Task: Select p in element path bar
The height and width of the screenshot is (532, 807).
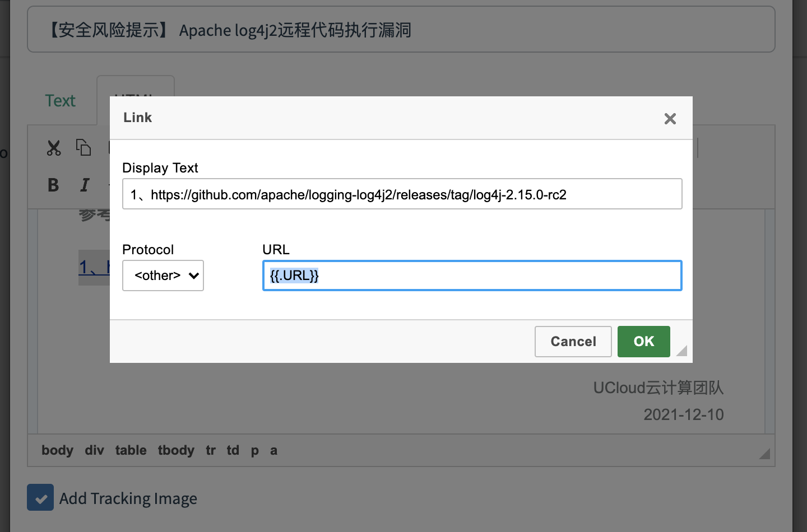Action: (255, 450)
